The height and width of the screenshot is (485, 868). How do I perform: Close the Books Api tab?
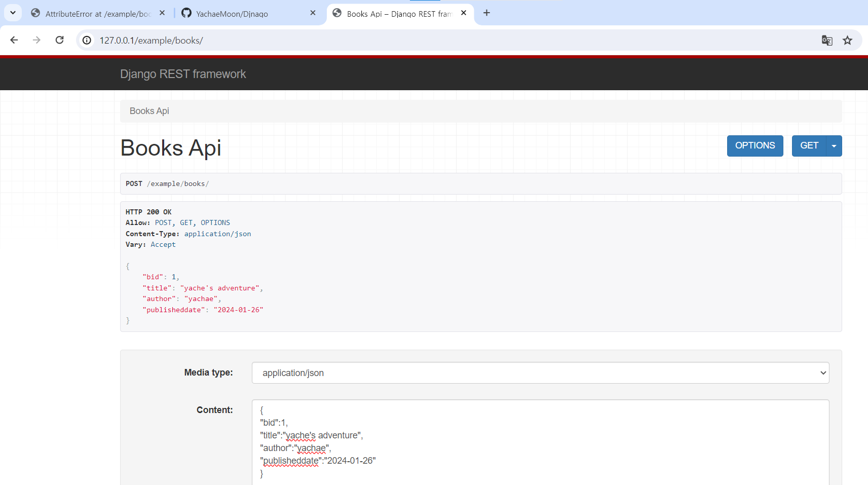(464, 13)
